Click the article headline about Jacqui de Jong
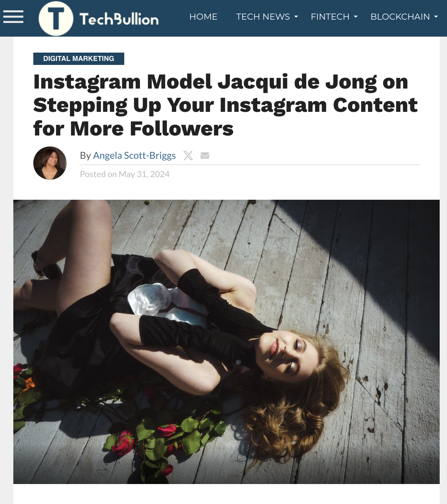The height and width of the screenshot is (504, 447). 225,105
